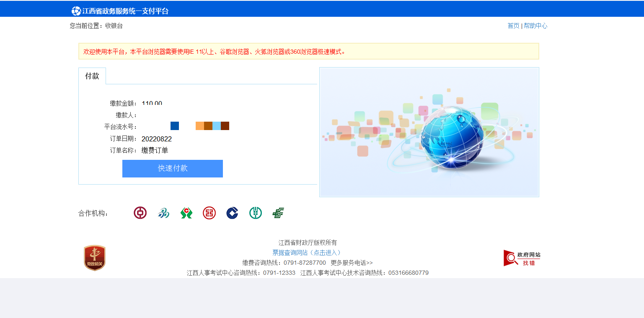Switch to the 付款 tab
This screenshot has width=644, height=318.
[x=92, y=76]
